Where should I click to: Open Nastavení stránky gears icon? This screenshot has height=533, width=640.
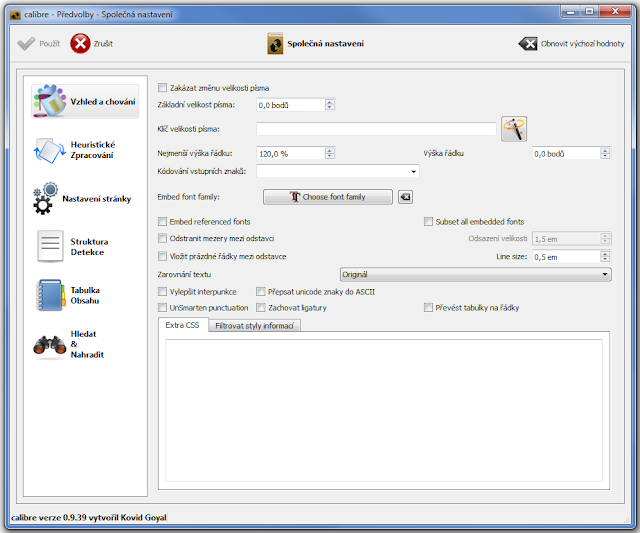[x=45, y=198]
